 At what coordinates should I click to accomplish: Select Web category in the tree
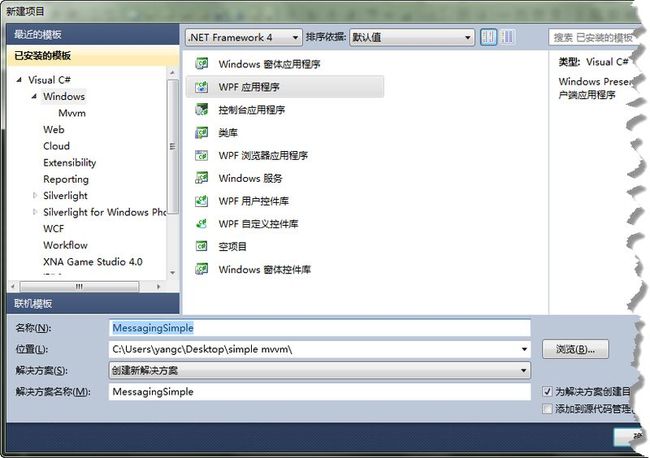point(54,129)
